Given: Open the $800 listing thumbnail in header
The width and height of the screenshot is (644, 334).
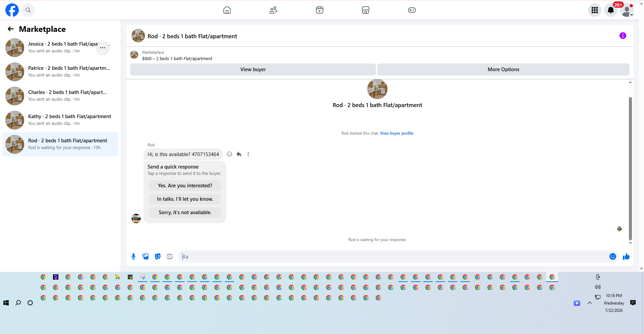Looking at the screenshot, I should pos(134,55).
